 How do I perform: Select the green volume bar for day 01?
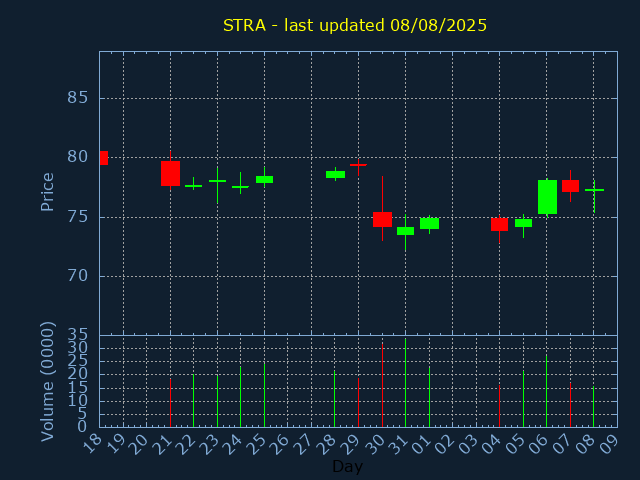point(429,396)
